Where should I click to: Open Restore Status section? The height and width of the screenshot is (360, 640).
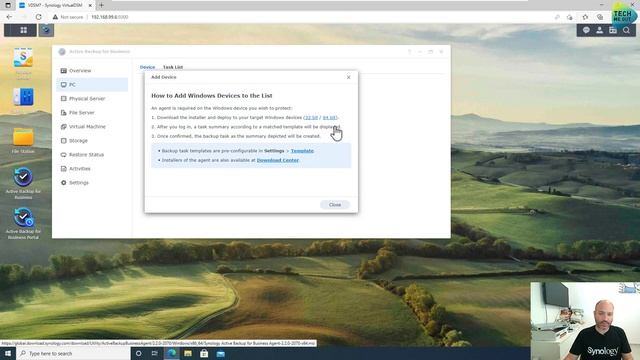(x=92, y=155)
